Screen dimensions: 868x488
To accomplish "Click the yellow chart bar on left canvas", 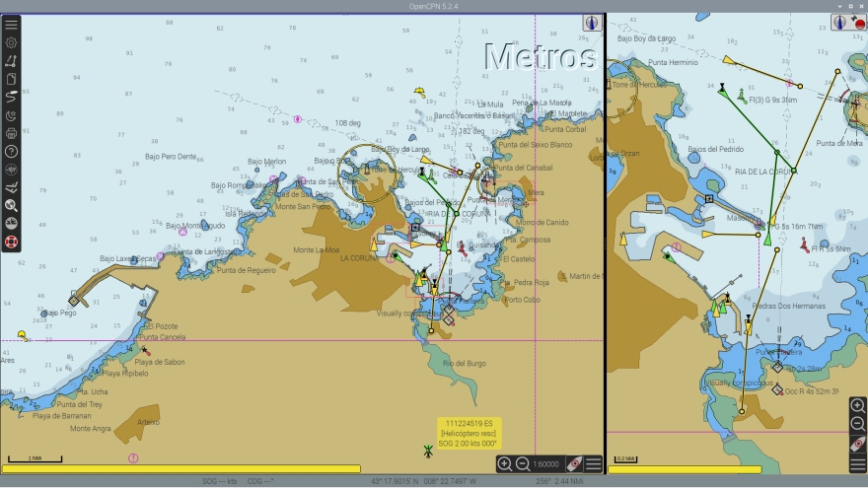I will 182,469.
